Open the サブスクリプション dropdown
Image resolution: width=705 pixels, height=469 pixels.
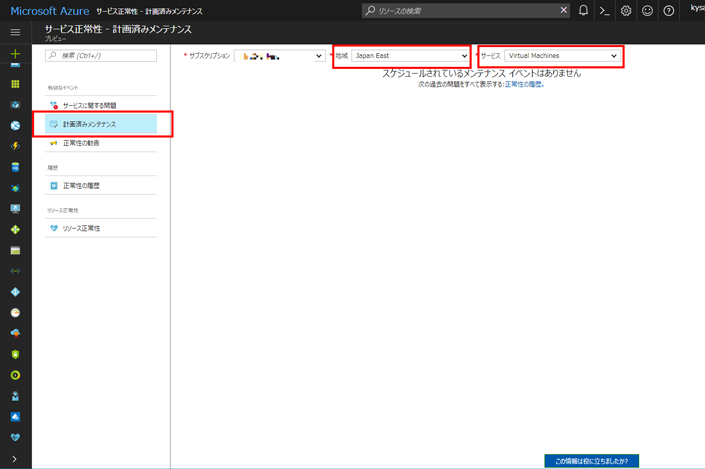[x=280, y=56]
